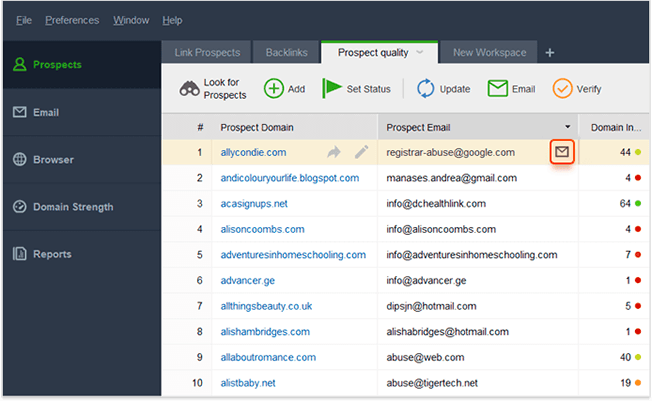This screenshot has height=401, width=652.
Task: Open the acasignups.net link
Action: [254, 203]
